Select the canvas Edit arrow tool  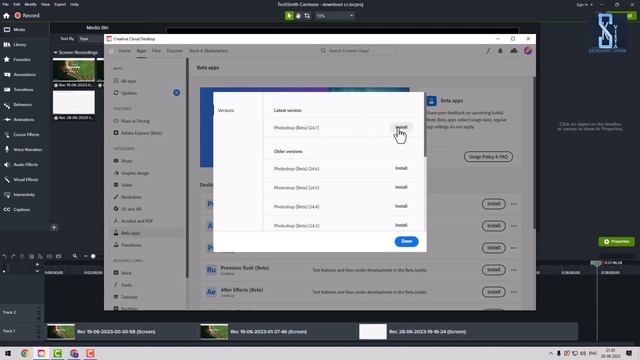tap(289, 16)
